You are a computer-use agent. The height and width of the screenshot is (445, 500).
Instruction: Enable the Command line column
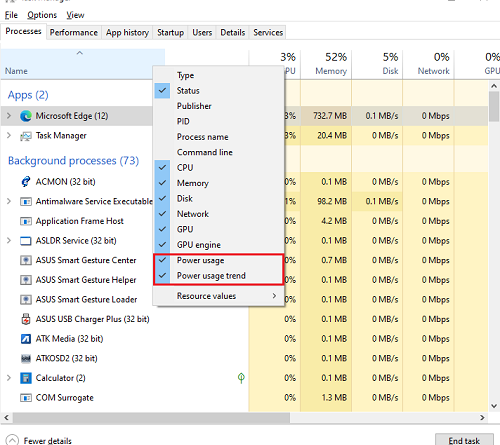[x=218, y=152]
